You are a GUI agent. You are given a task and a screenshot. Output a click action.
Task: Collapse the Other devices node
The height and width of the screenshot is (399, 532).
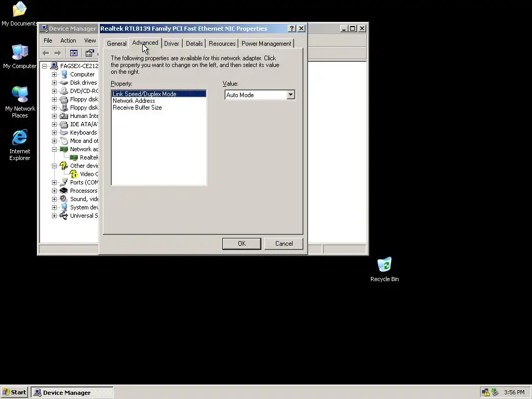(54, 166)
